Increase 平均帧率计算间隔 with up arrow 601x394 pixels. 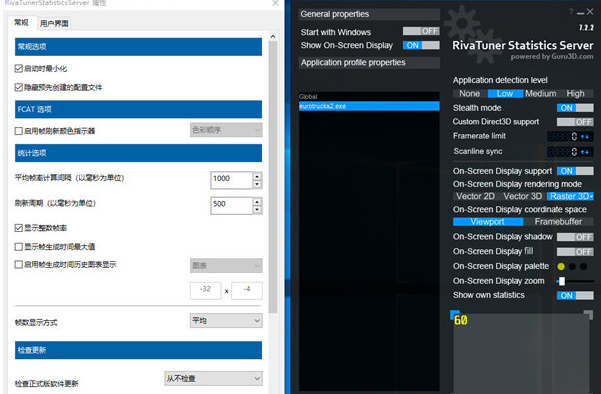click(257, 176)
